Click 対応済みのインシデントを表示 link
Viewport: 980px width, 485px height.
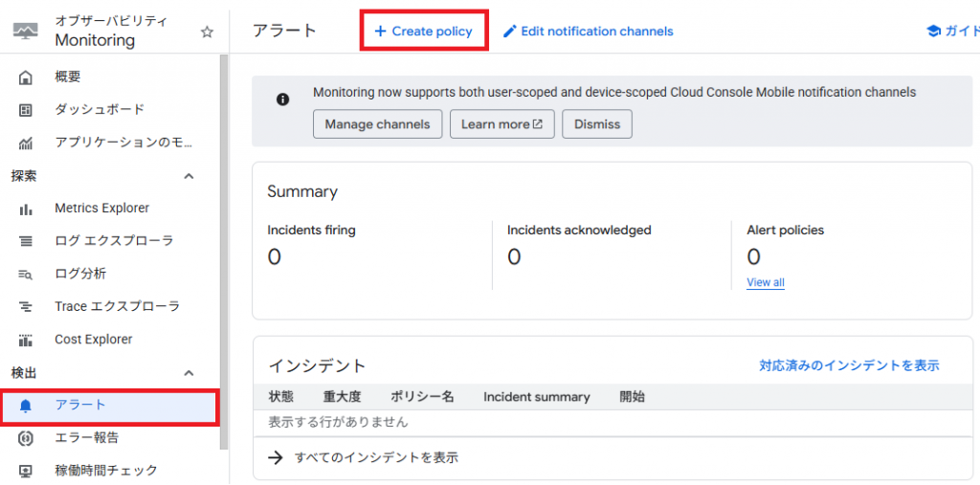coord(849,365)
